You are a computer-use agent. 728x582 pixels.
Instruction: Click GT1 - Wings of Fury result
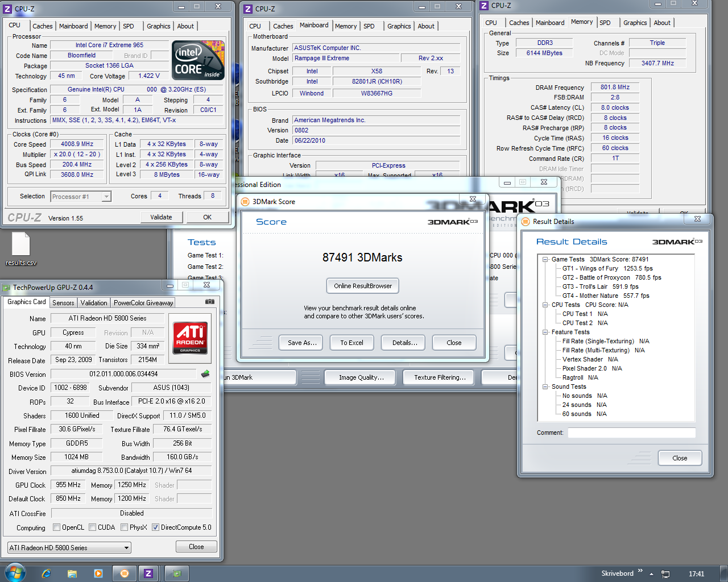tap(607, 268)
